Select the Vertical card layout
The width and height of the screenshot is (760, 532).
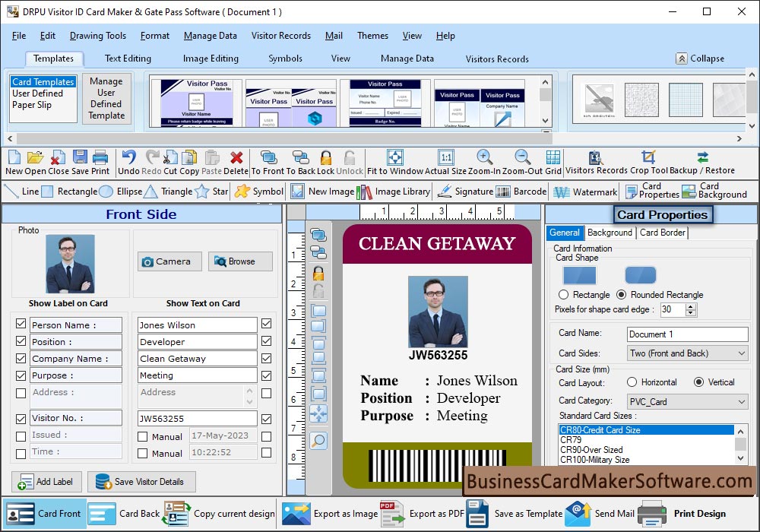click(x=698, y=382)
